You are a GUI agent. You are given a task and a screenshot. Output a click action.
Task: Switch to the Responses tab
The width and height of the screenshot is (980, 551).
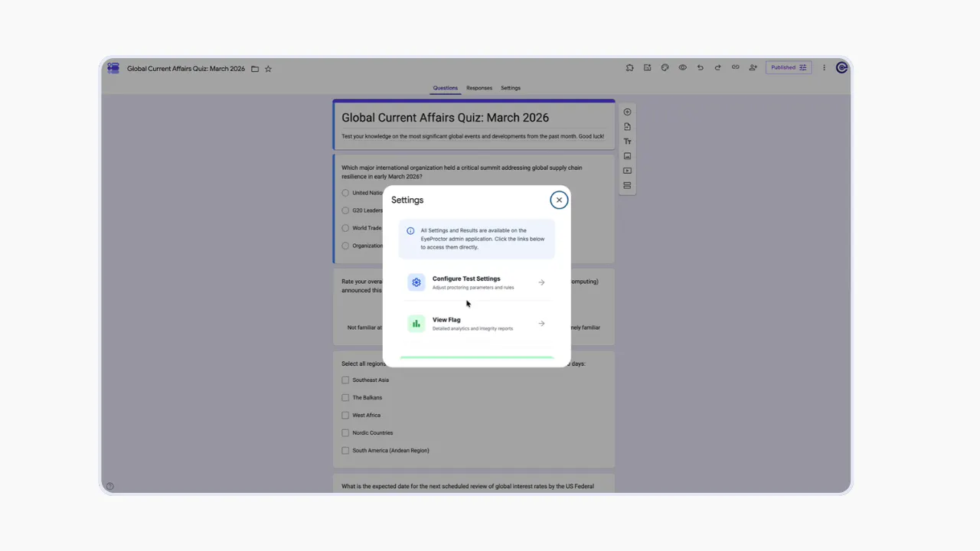point(479,88)
